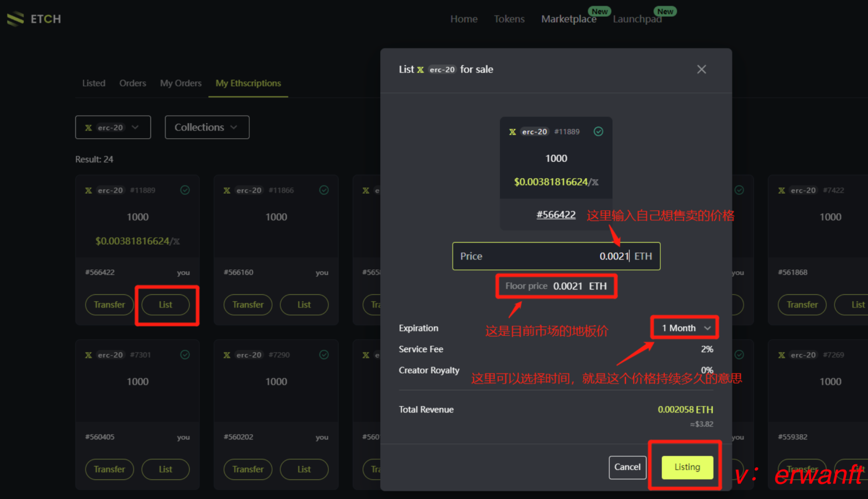Switch to the Listed tab
This screenshot has width=868, height=499.
[x=94, y=83]
